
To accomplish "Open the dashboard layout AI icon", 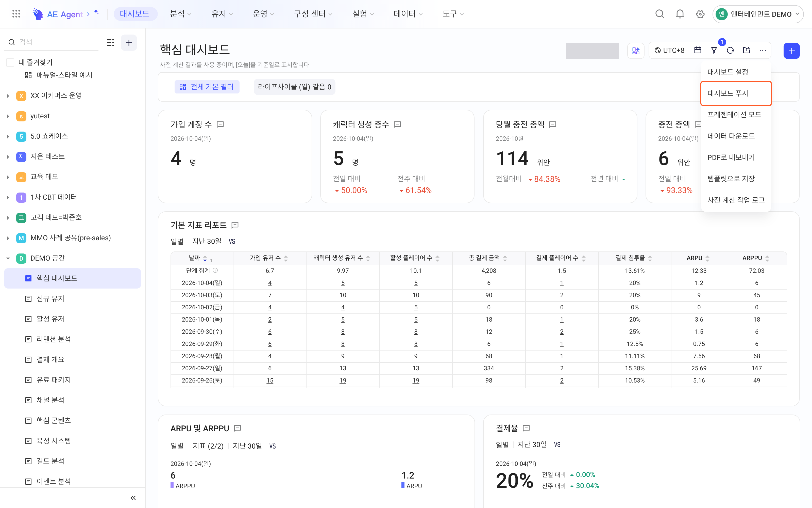I will (635, 51).
